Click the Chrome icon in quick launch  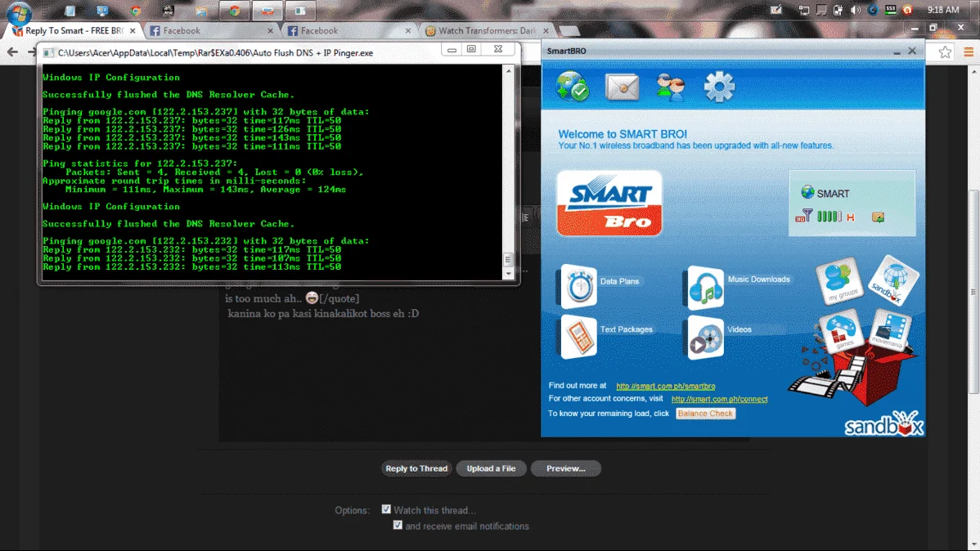pos(136,10)
